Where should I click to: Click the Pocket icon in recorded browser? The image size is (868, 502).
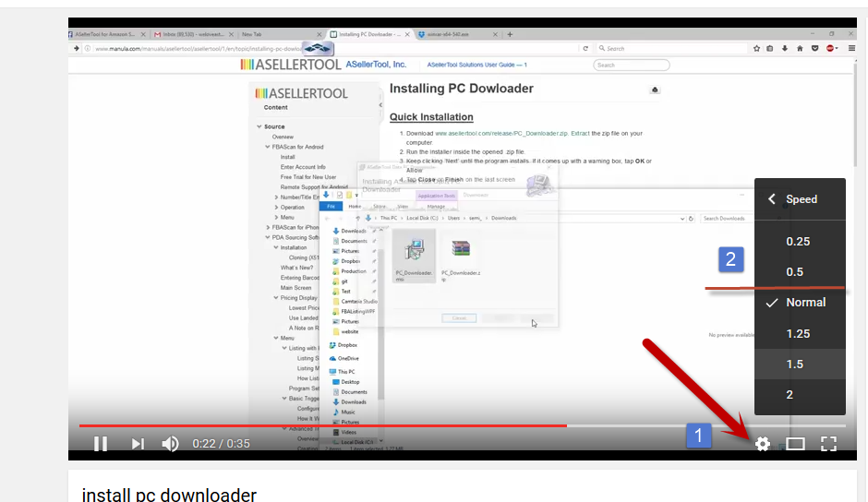pyautogui.click(x=814, y=49)
